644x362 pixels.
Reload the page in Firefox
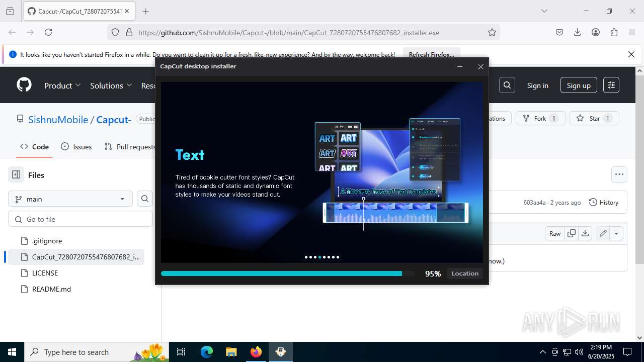point(48,32)
